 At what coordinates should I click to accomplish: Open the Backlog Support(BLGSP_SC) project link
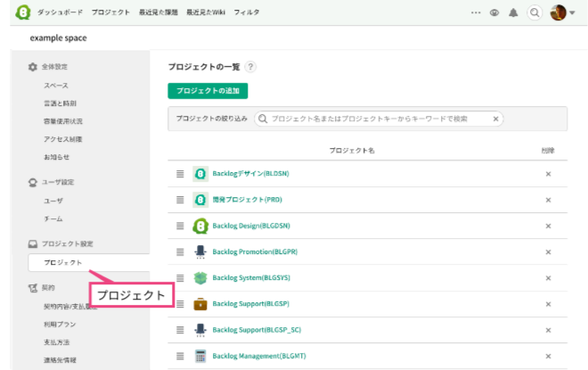(x=257, y=330)
